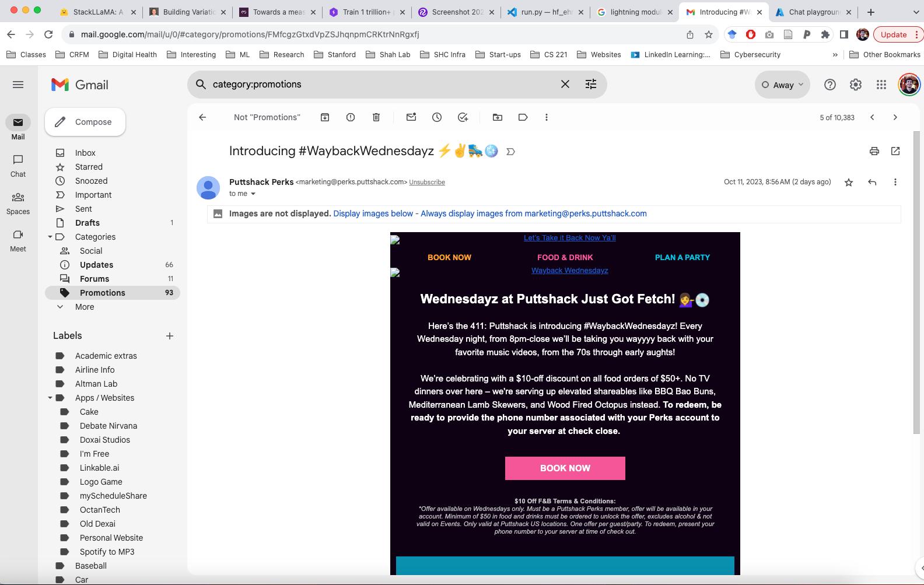
Task: Open the Labels tag icon in toolbar
Action: tap(523, 117)
